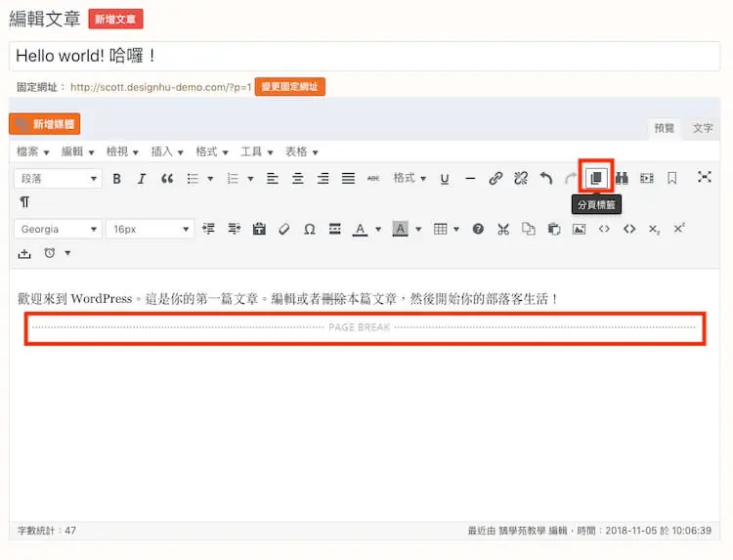Click the 新增文章 button

click(115, 20)
